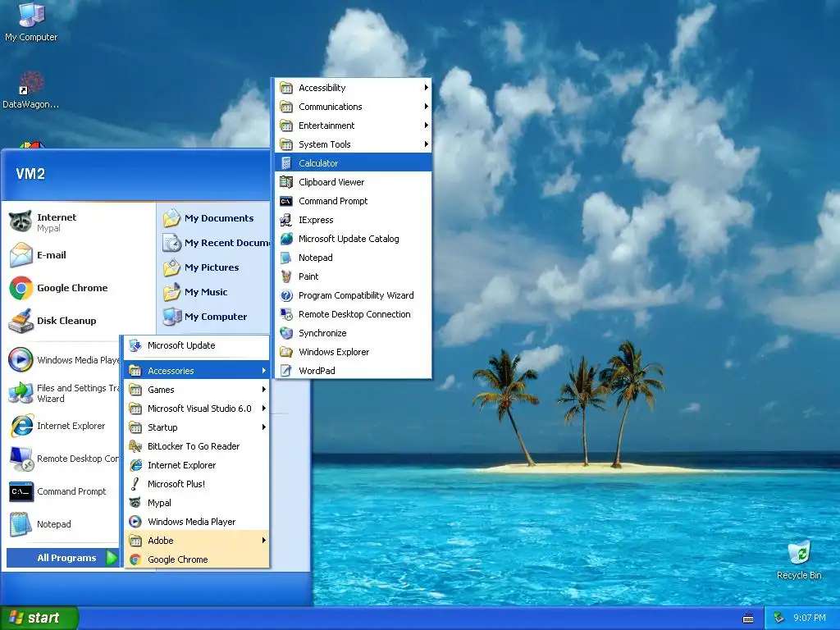840x630 pixels.
Task: Click the All Programs button
Action: tap(62, 558)
